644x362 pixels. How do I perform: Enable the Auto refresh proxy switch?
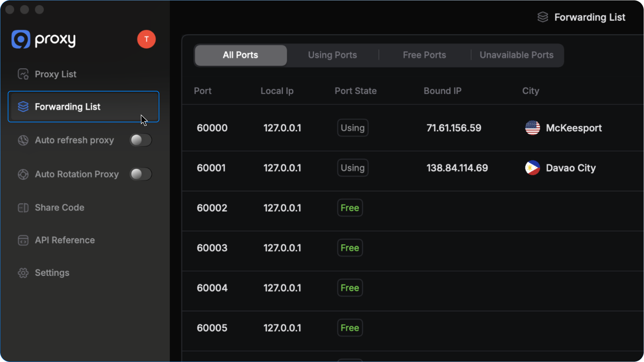click(141, 140)
